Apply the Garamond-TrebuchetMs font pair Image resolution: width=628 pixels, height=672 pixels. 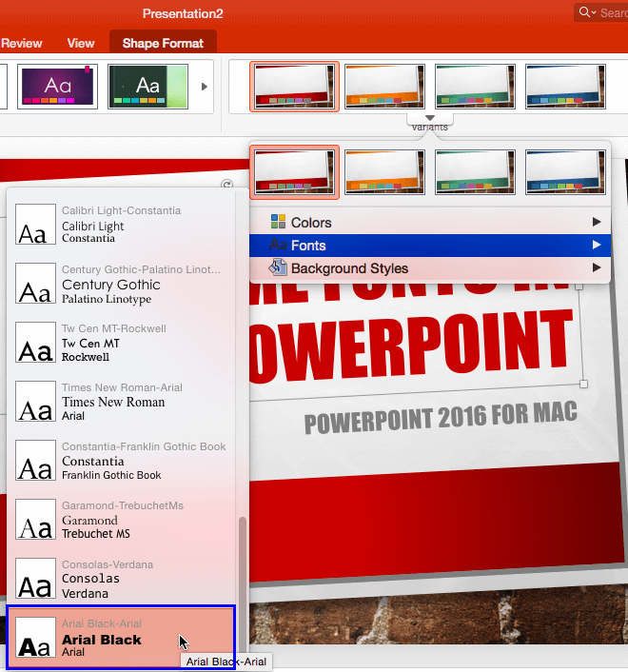(121, 520)
